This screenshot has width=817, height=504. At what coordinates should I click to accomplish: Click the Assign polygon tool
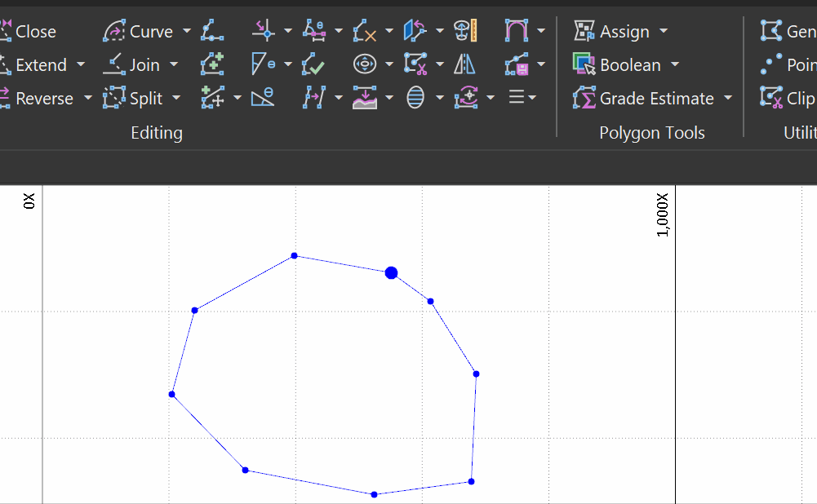click(x=611, y=31)
